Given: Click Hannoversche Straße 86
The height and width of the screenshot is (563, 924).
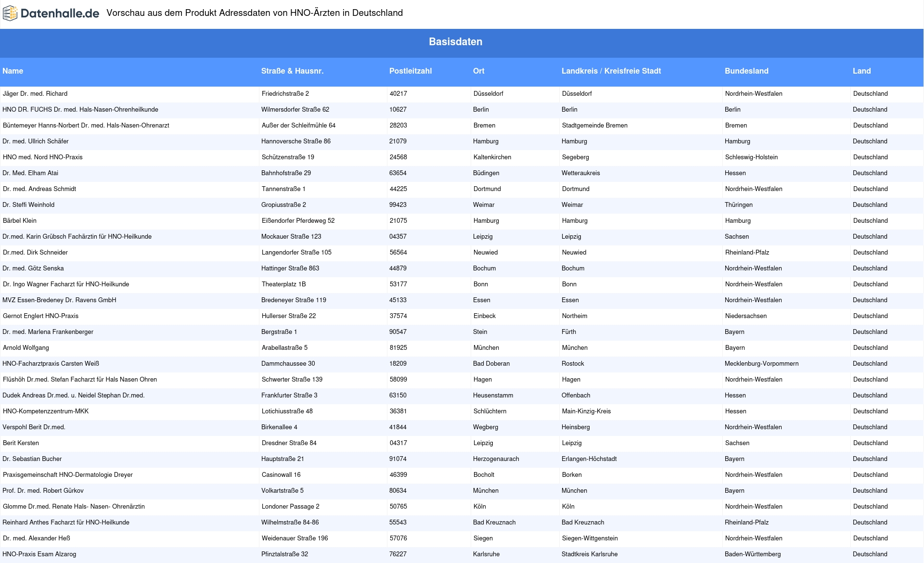Looking at the screenshot, I should (296, 141).
